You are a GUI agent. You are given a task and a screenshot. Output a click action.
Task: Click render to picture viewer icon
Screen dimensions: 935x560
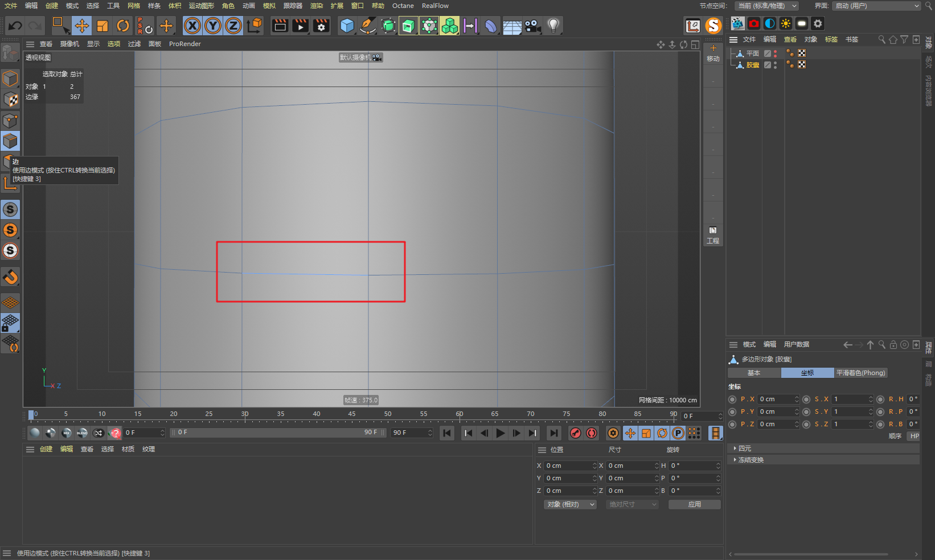point(300,26)
